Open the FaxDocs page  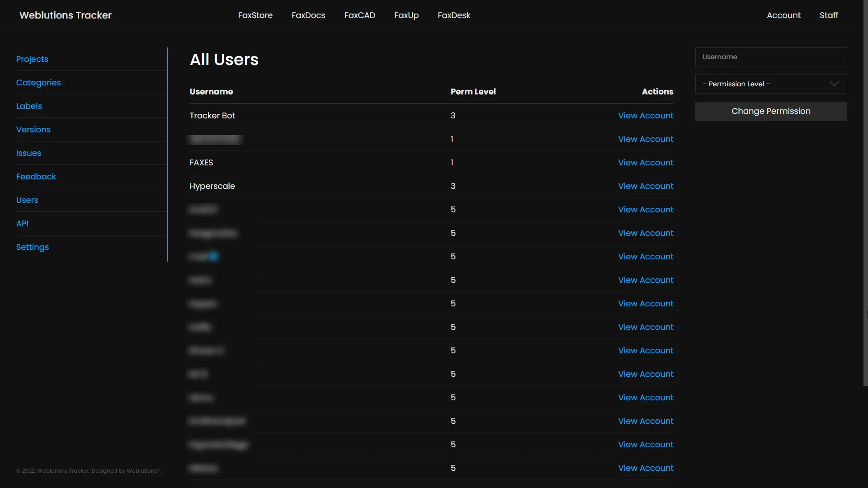[308, 15]
